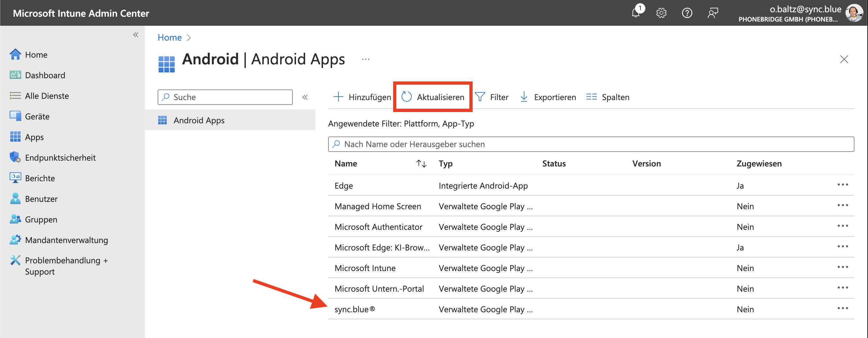Click the Home breadcrumb link
Image resolution: width=868 pixels, height=338 pixels.
point(170,37)
